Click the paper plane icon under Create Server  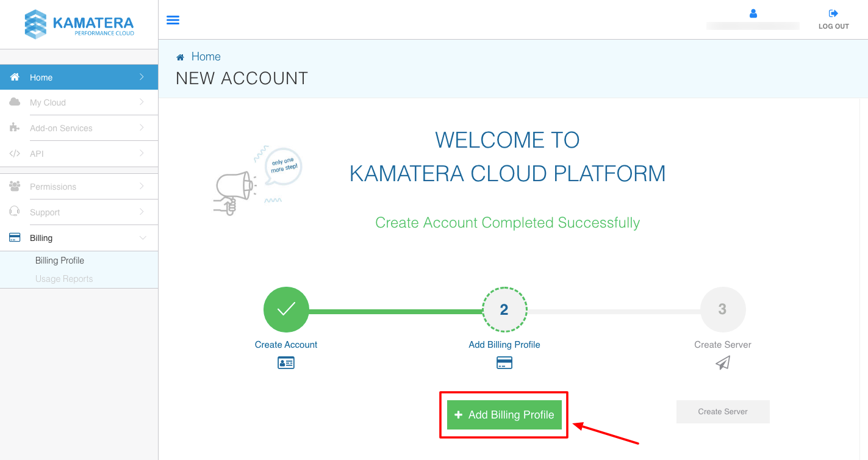tap(723, 363)
